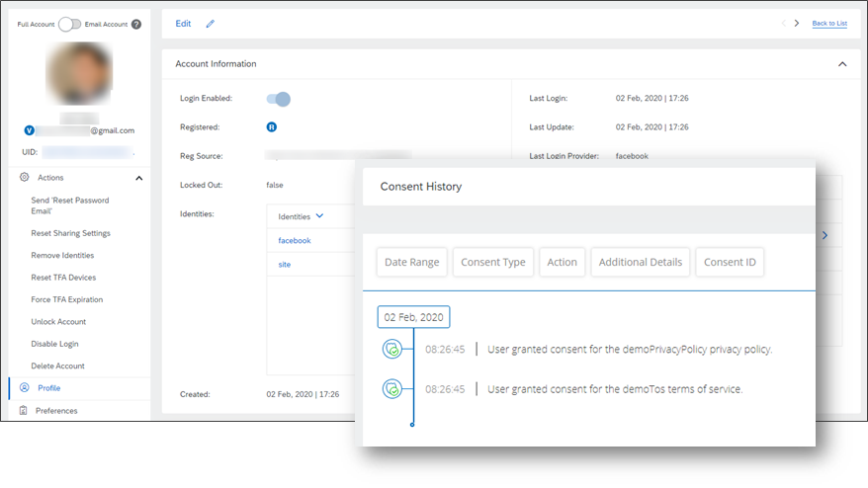This screenshot has width=868, height=488.
Task: Open the site identity link
Action: [285, 265]
